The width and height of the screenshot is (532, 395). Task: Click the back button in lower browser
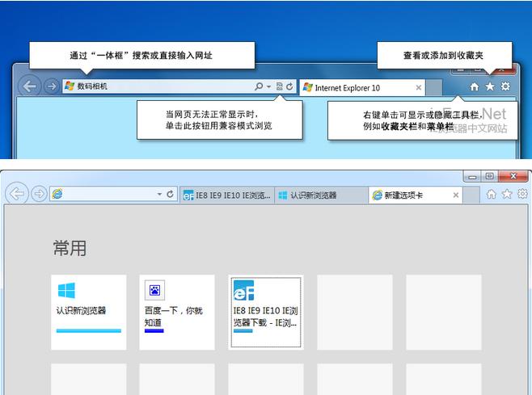pos(17,194)
